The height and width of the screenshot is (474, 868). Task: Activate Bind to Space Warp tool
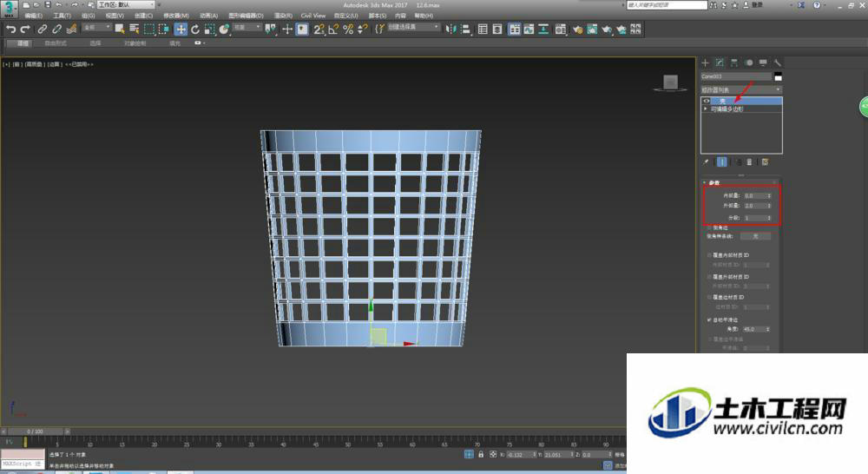coord(71,30)
